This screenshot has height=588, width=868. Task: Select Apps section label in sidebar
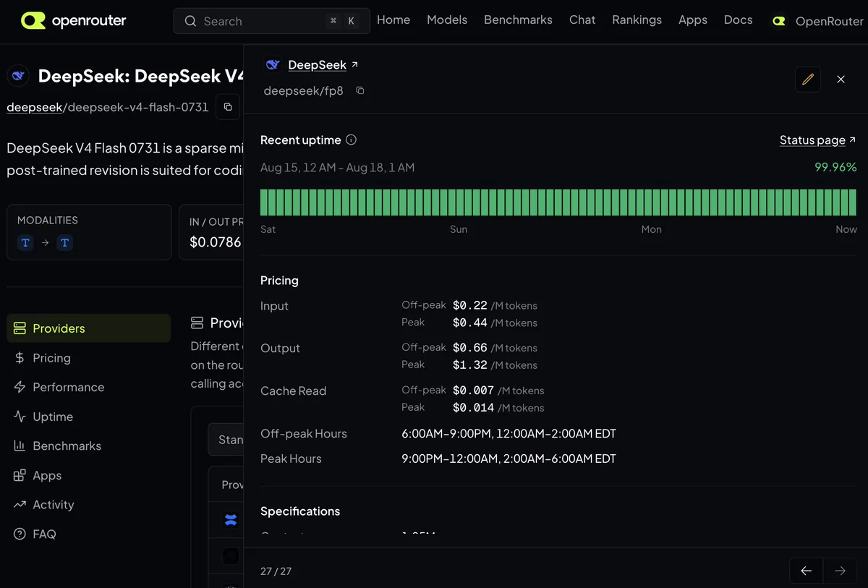47,475
